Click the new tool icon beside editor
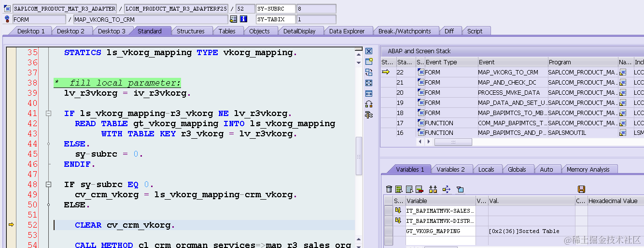The width and height of the screenshot is (644, 248). pyautogui.click(x=369, y=62)
